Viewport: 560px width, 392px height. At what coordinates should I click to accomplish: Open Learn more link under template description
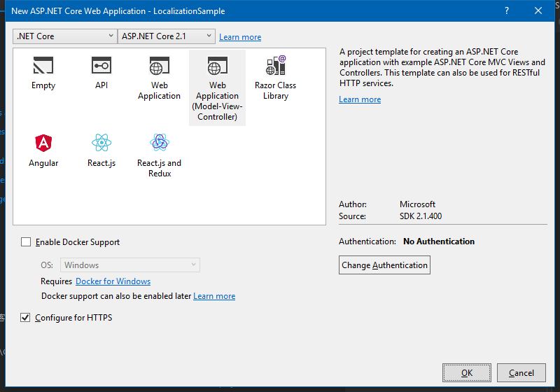click(360, 99)
